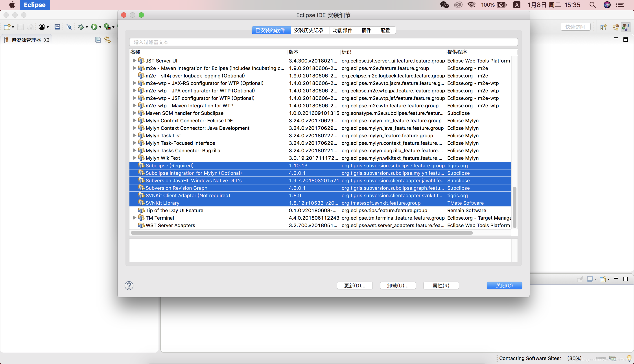Open Notification Center list icon
The image size is (634, 364).
(619, 5)
